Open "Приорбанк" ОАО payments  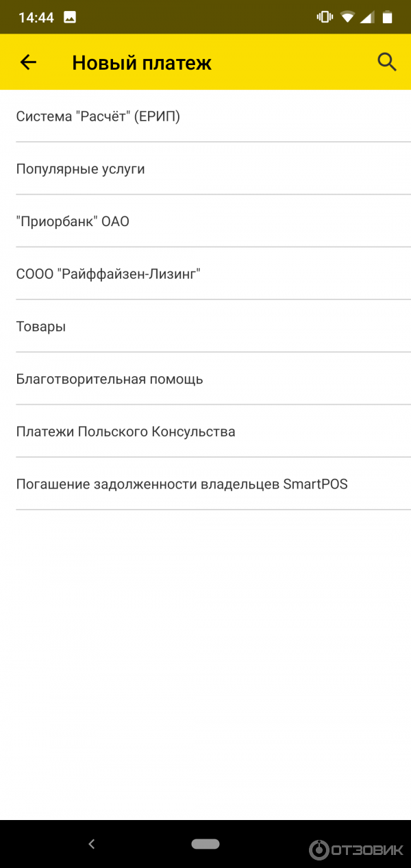(x=73, y=221)
